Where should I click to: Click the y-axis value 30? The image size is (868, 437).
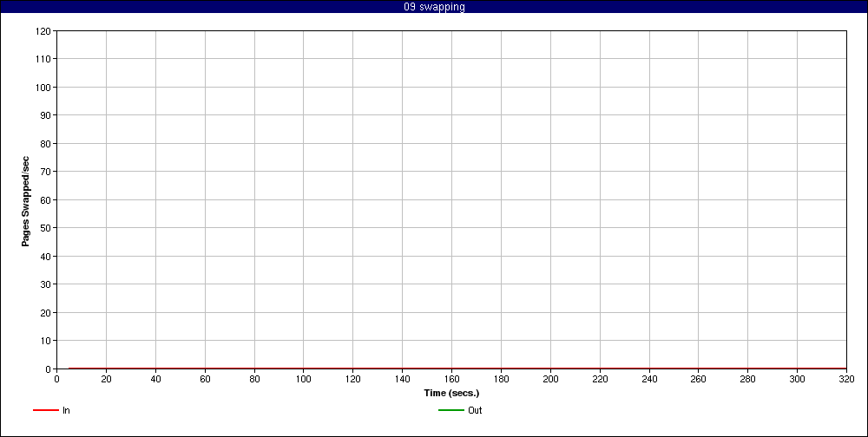coord(47,284)
